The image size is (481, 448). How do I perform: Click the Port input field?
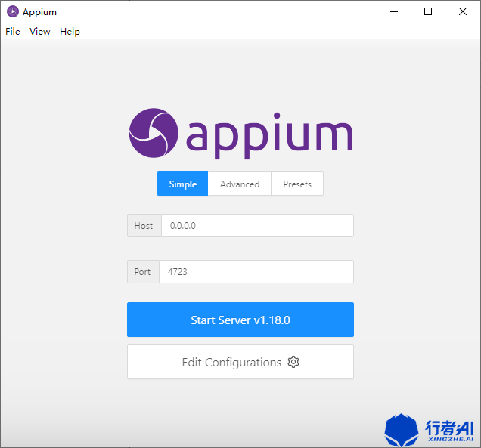[256, 271]
